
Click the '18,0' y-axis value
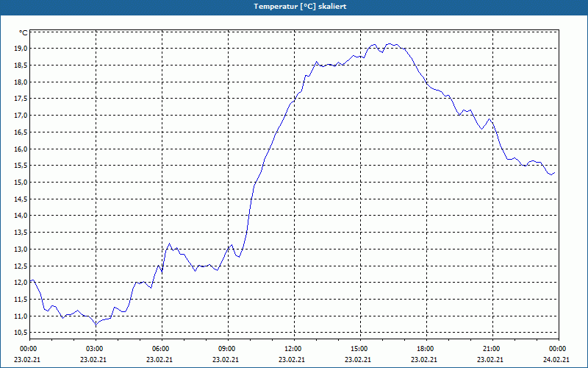pos(21,82)
